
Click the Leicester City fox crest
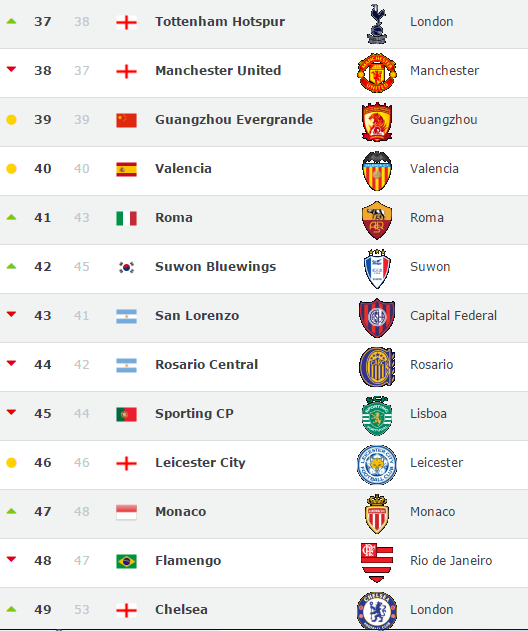pyautogui.click(x=377, y=465)
